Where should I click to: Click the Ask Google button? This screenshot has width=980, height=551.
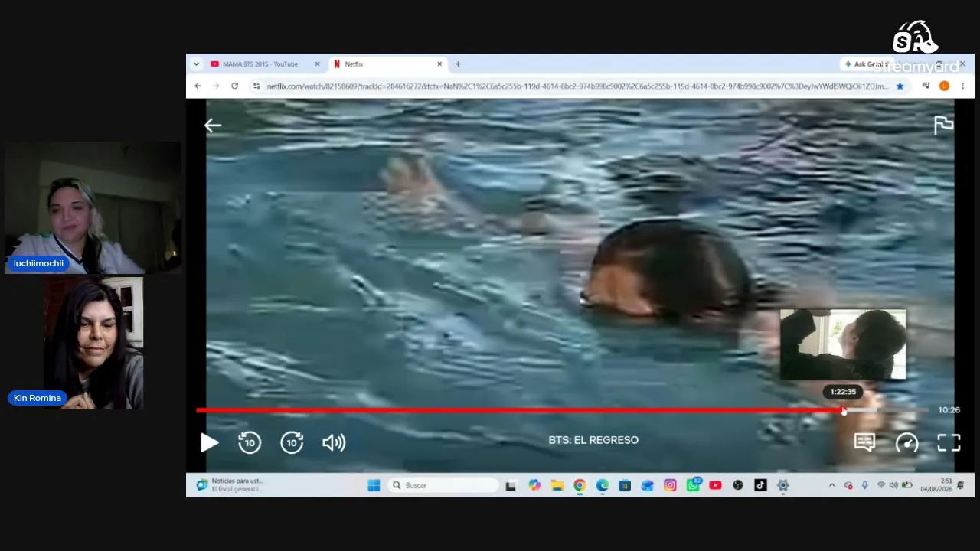864,64
